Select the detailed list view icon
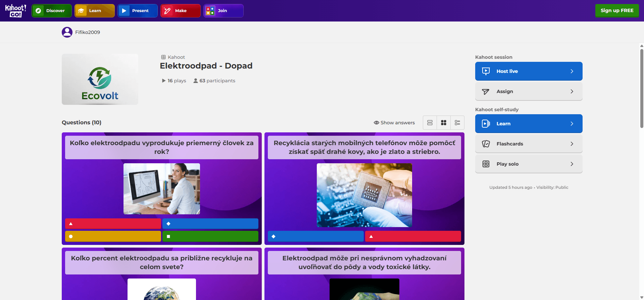644x300 pixels. click(457, 123)
